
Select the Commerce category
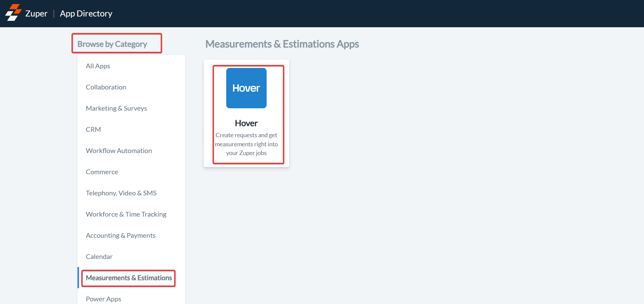click(x=102, y=172)
